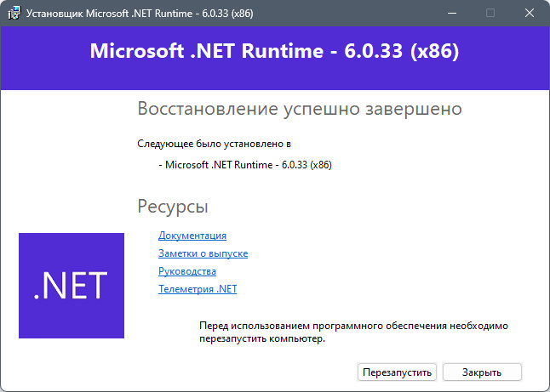
Task: Open the Телеметрия .NET link
Action: [x=198, y=289]
